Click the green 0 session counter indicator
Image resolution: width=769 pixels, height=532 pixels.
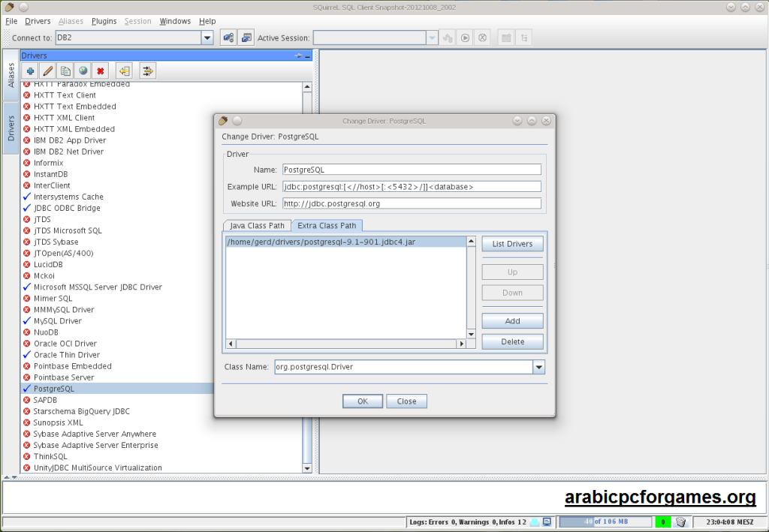click(x=662, y=521)
